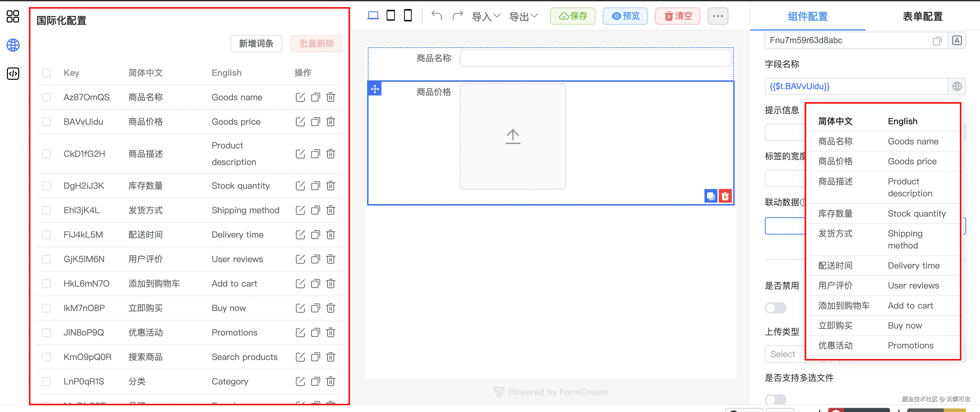Open the code view sidebar icon
The width and height of the screenshot is (980, 412).
tap(13, 73)
